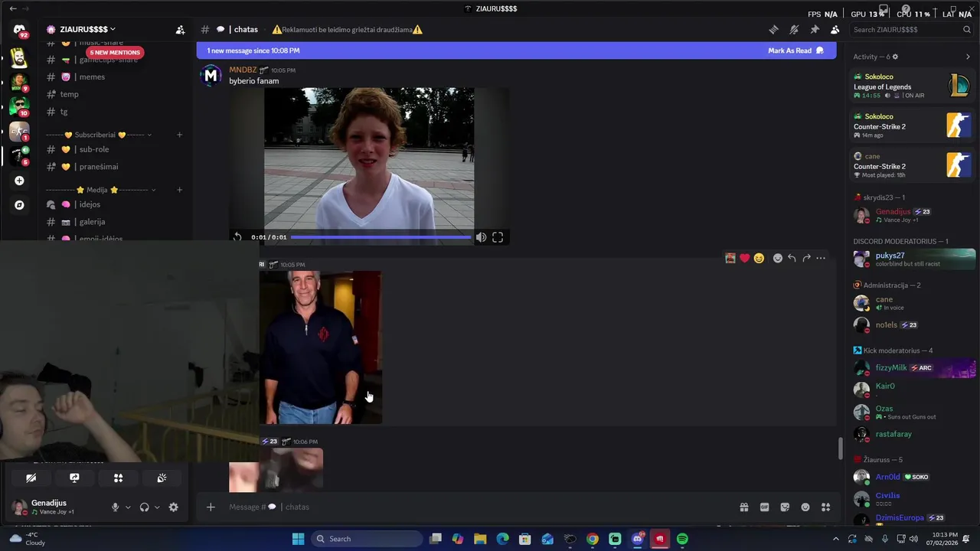980x551 pixels.
Task: Seek in video progress bar
Action: point(381,237)
